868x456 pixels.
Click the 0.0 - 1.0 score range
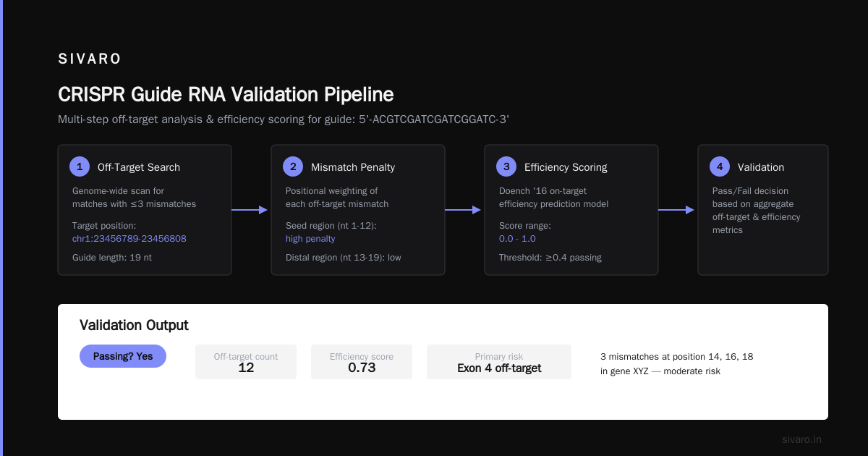click(517, 238)
